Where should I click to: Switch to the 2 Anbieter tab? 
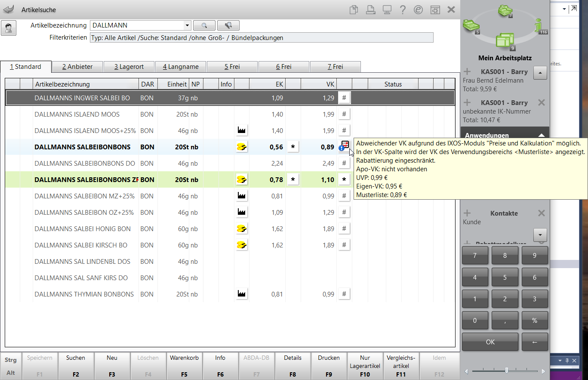[77, 67]
